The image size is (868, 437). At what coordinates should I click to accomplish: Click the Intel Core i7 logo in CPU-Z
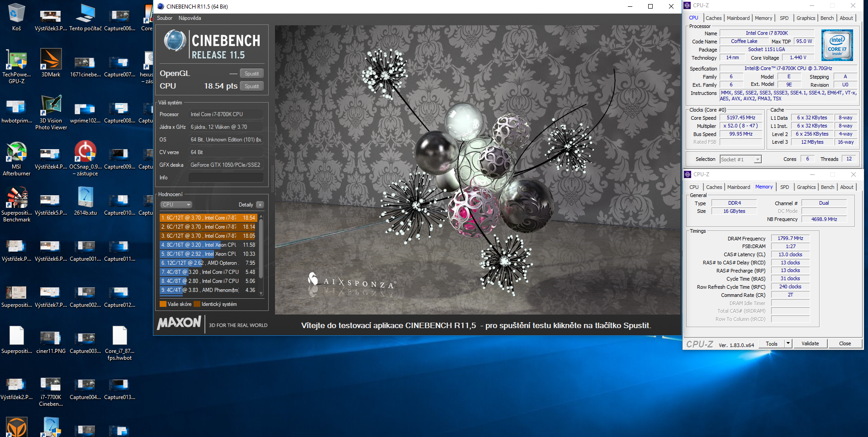point(837,45)
